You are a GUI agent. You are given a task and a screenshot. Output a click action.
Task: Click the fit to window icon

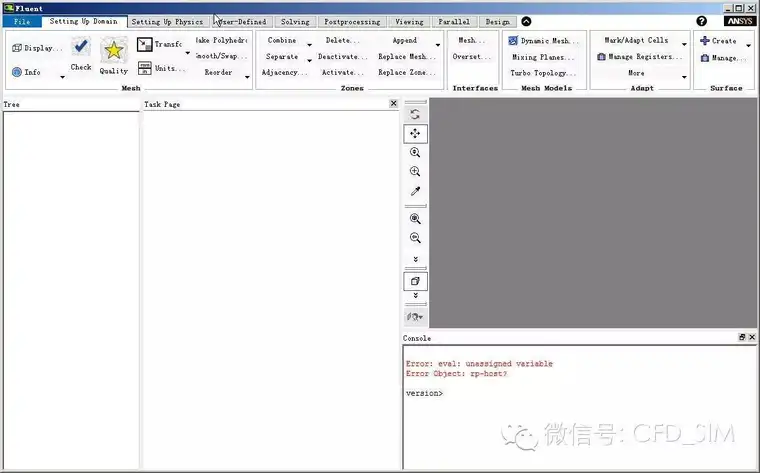point(415,219)
